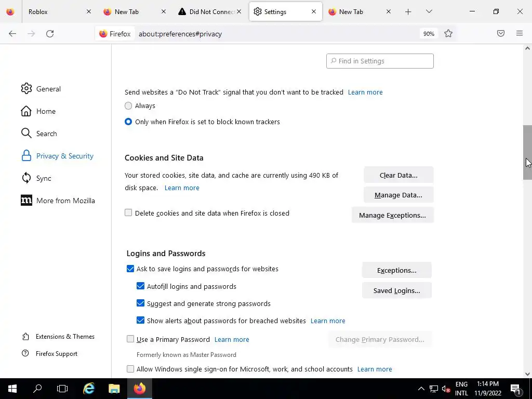The height and width of the screenshot is (399, 532).
Task: Open Sync settings category
Action: [x=36, y=179]
